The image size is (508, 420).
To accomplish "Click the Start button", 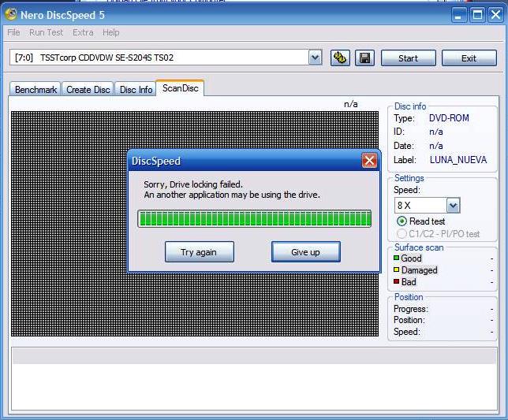I will pyautogui.click(x=408, y=58).
